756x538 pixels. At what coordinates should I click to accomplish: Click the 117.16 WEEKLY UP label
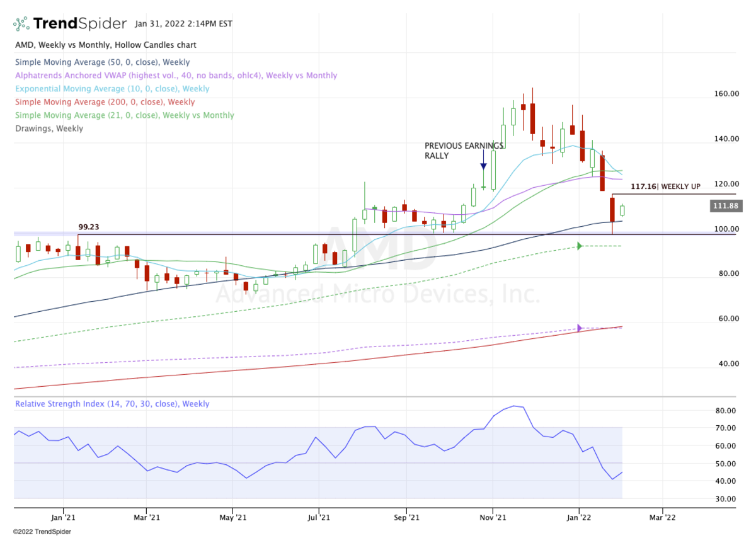[665, 186]
